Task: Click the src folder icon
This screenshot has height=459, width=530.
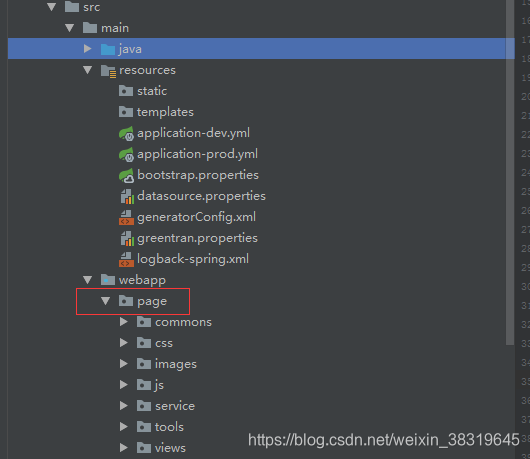Action: [72, 6]
